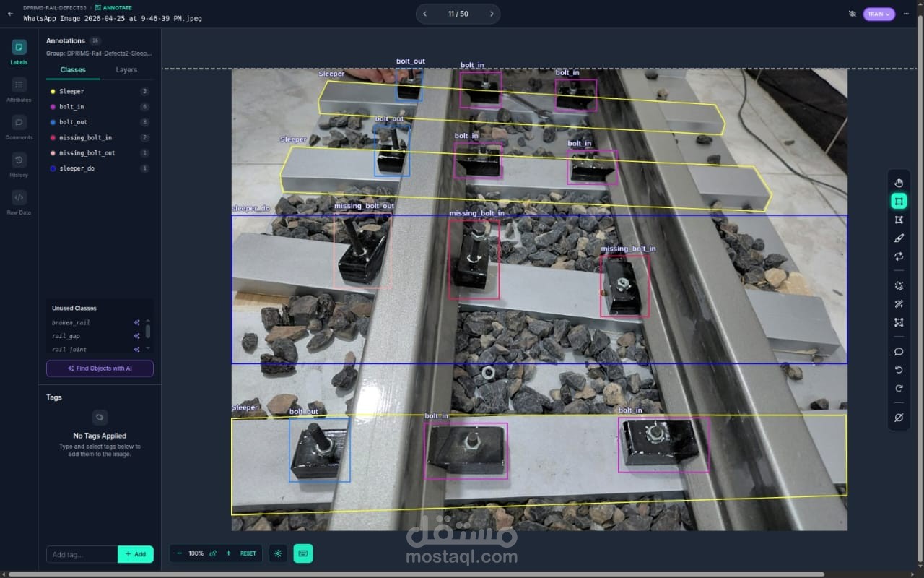Click the 100% zoom level value
Viewport: 924px width, 578px height.
coord(196,553)
